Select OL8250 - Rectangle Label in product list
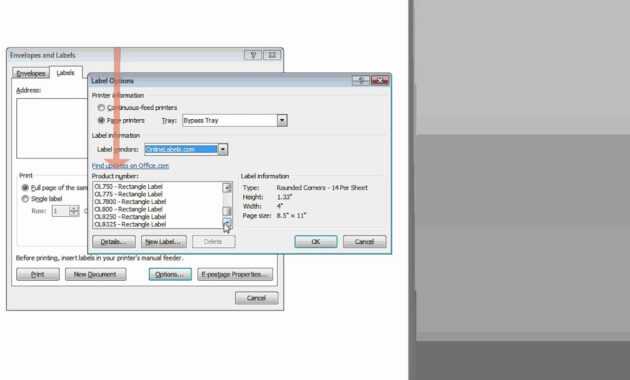The height and width of the screenshot is (380, 630). tap(130, 217)
